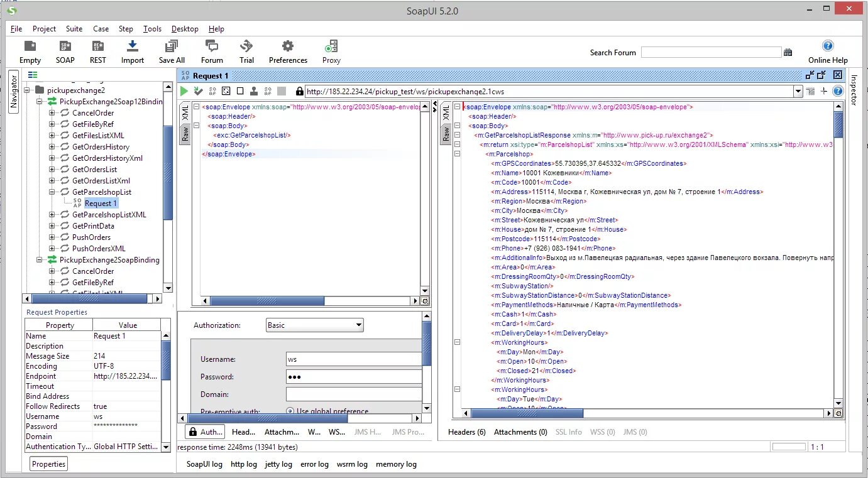Screen dimensions: 868x478
Task: Open Online Help icon
Action: coord(828,46)
